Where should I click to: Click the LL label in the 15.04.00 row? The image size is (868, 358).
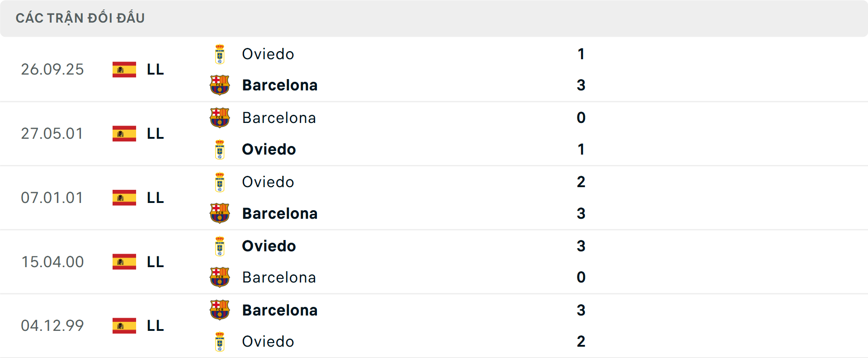click(155, 262)
